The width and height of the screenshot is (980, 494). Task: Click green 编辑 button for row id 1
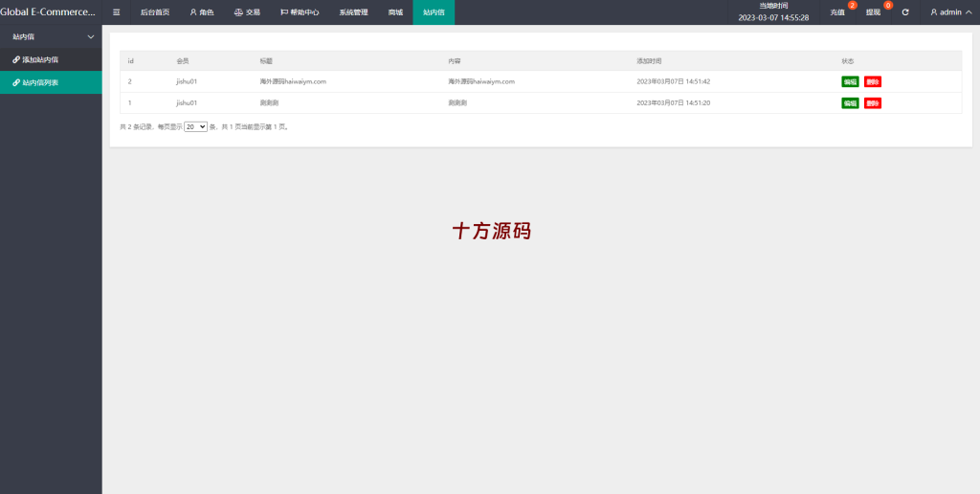point(850,103)
